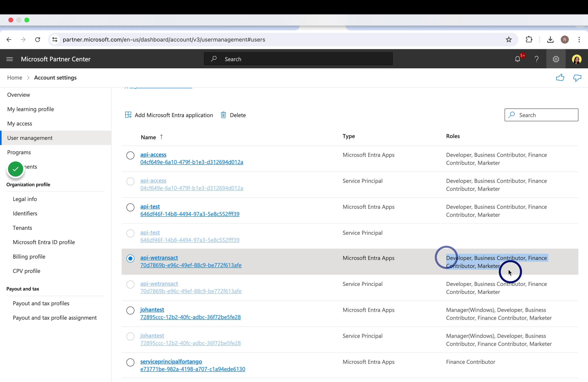Select the api-access Microsoft Entra Apps radio
The height and width of the screenshot is (382, 588).
(x=130, y=155)
